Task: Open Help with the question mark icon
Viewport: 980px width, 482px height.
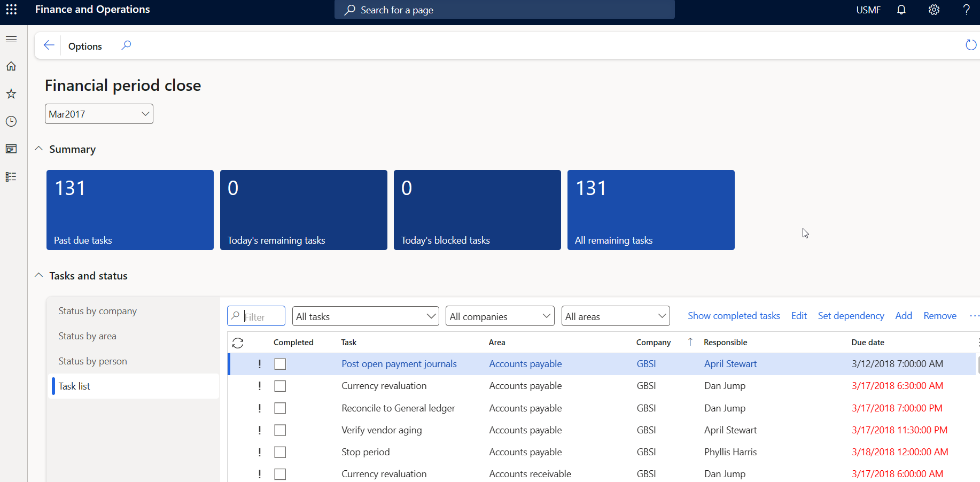Action: tap(966, 10)
